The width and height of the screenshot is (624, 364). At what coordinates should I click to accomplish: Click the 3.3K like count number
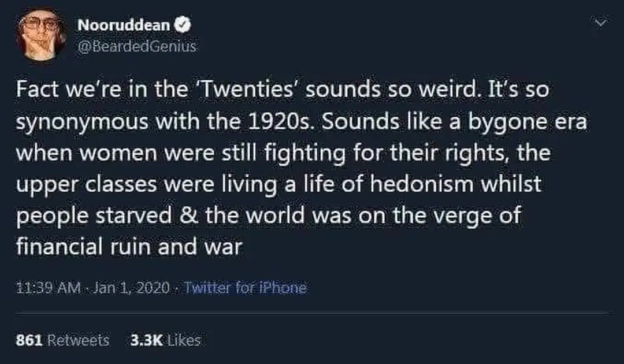click(x=146, y=340)
